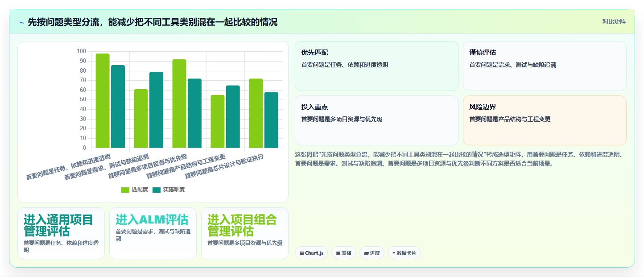Click the 匹配度 bar for 任务、依赖和进度透明
The width and height of the screenshot is (644, 277).
(x=103, y=101)
